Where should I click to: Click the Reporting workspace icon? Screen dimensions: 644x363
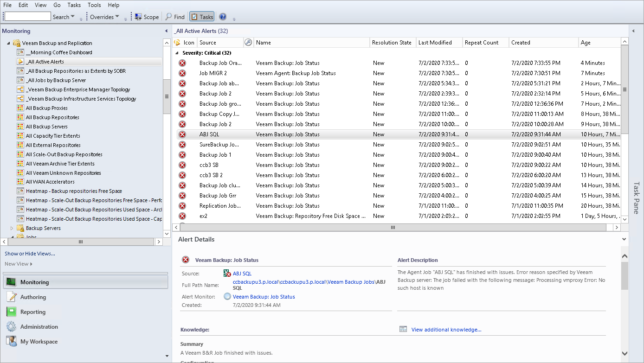pos(12,312)
